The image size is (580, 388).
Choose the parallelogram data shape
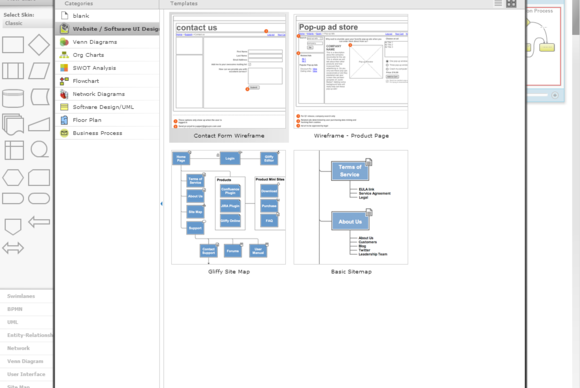coord(39,71)
